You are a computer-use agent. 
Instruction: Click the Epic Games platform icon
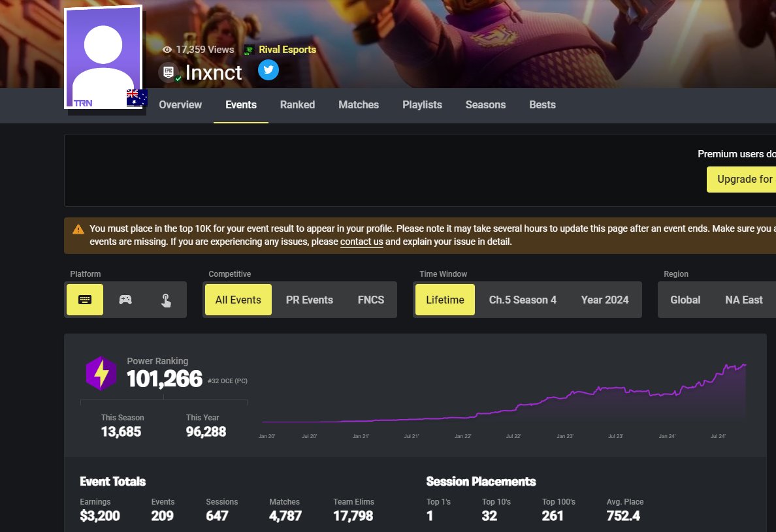[169, 72]
